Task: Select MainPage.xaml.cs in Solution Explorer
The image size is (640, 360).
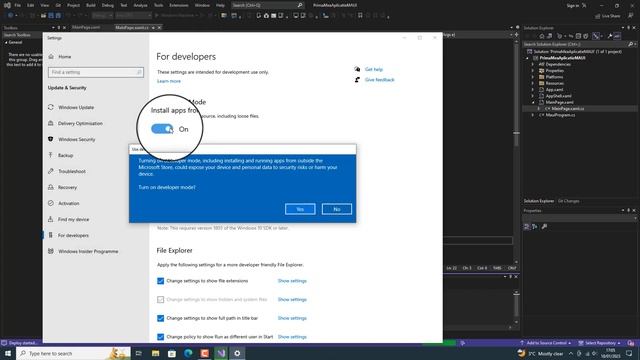Action: click(567, 109)
